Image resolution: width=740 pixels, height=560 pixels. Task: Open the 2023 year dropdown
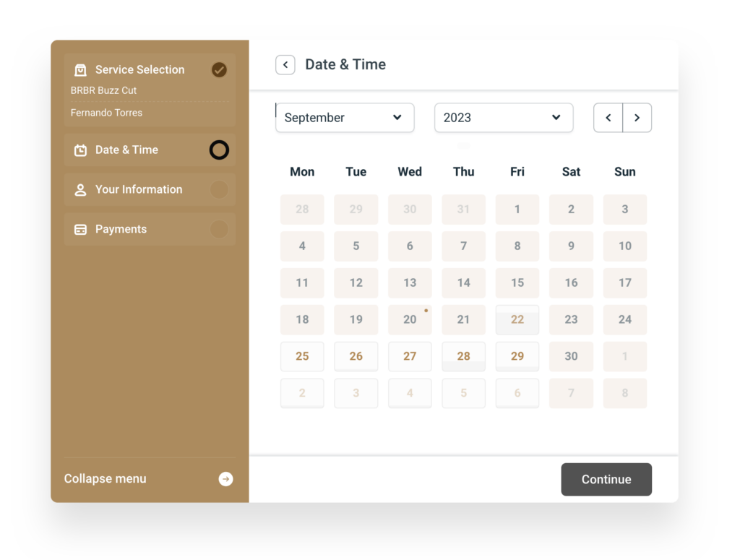pyautogui.click(x=504, y=118)
